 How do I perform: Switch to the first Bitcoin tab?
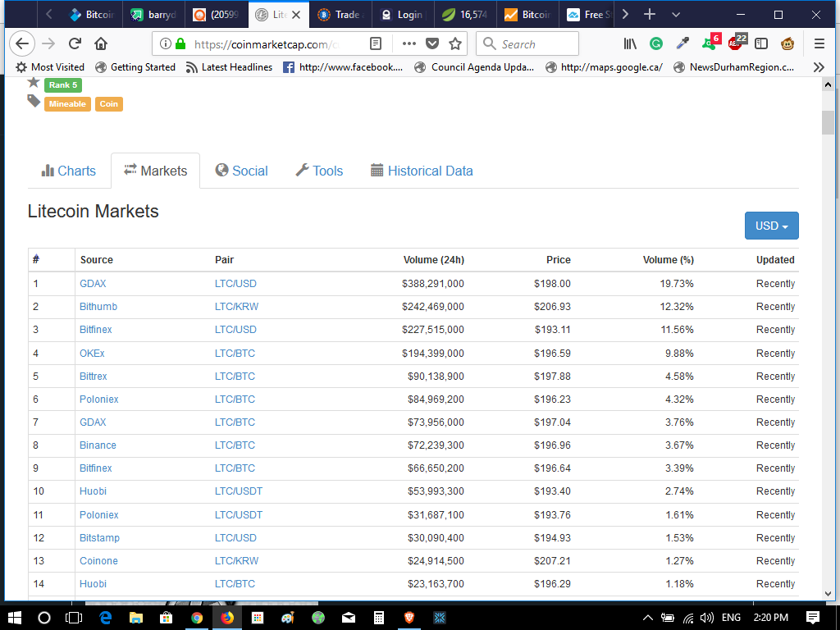92,15
